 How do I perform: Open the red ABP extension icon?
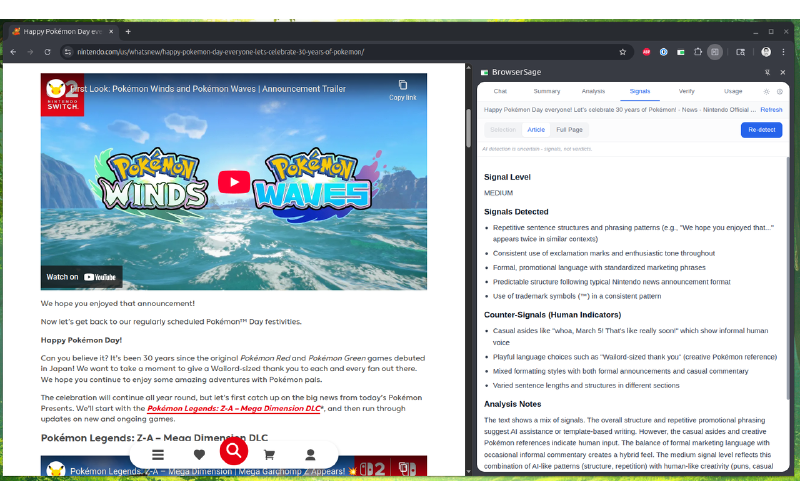(x=646, y=52)
